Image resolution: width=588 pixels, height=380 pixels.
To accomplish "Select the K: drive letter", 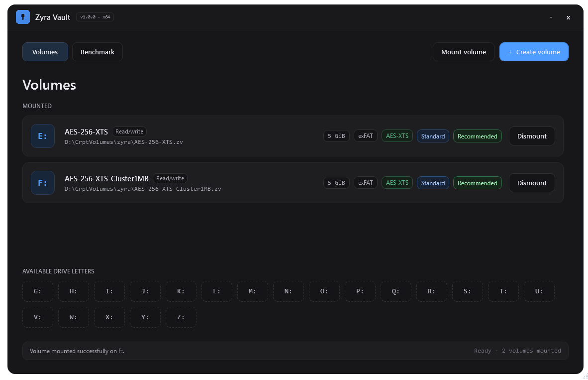I will [181, 291].
